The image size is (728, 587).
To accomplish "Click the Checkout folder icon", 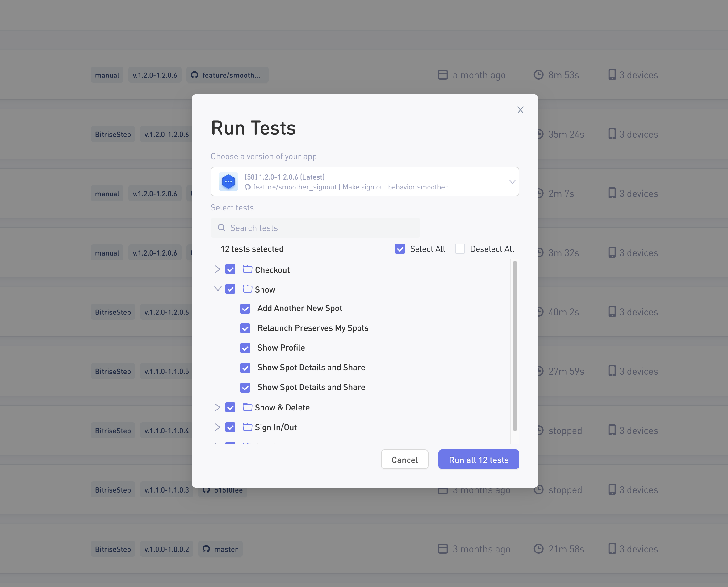I will (x=247, y=269).
